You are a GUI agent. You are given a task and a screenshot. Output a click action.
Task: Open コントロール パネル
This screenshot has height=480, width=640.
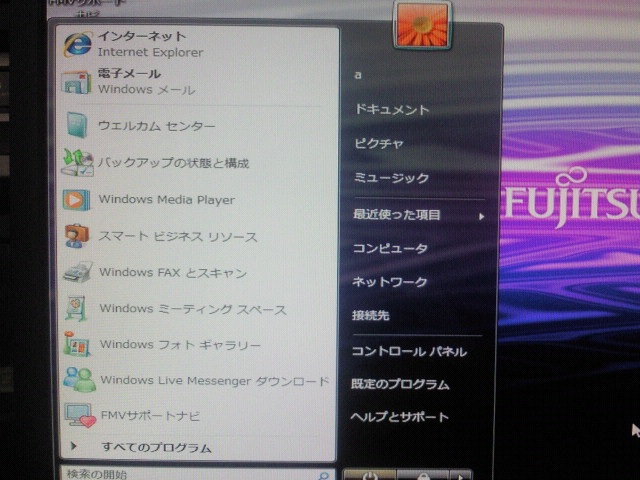(x=409, y=351)
